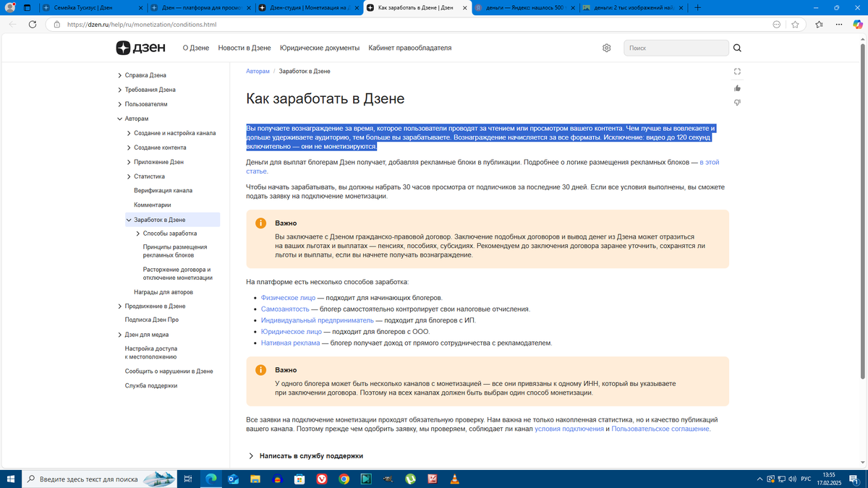Open new browser tab with plus icon
The height and width of the screenshot is (488, 868).
click(x=697, y=7)
